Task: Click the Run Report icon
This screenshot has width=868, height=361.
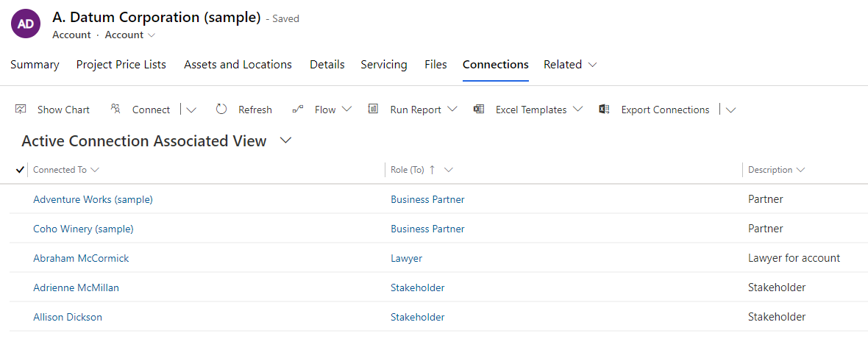Action: coord(374,110)
